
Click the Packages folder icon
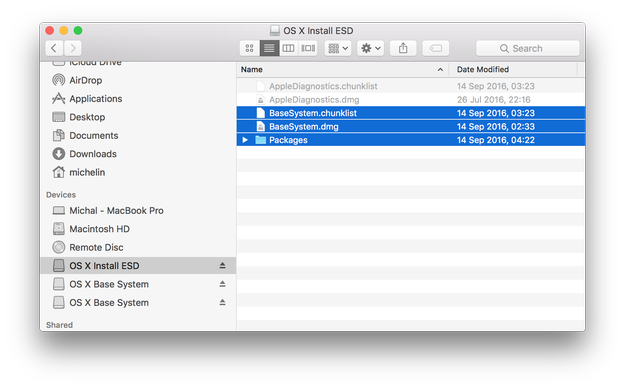tap(260, 140)
